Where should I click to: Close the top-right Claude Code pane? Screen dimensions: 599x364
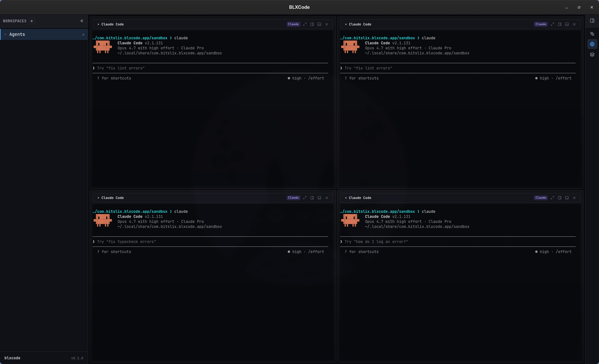[x=574, y=24]
